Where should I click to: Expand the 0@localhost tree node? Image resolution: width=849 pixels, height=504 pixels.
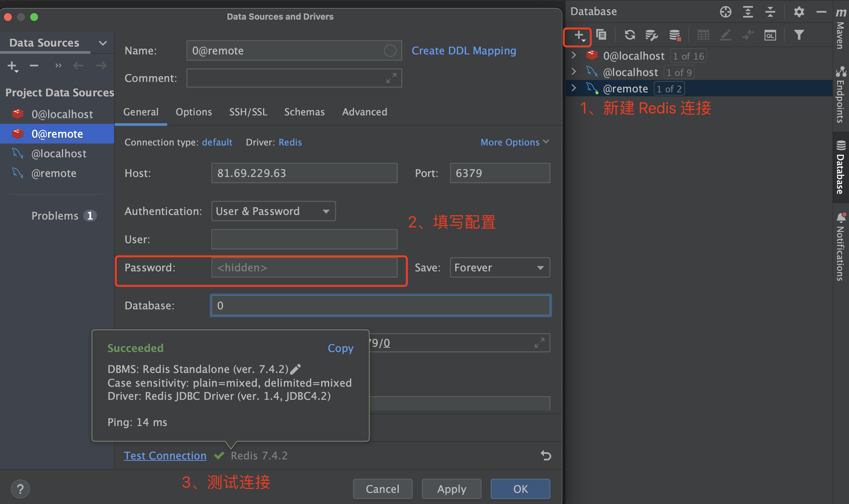coord(574,55)
